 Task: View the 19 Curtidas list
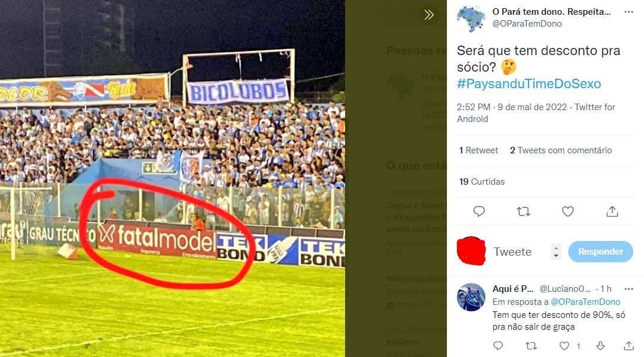click(482, 182)
